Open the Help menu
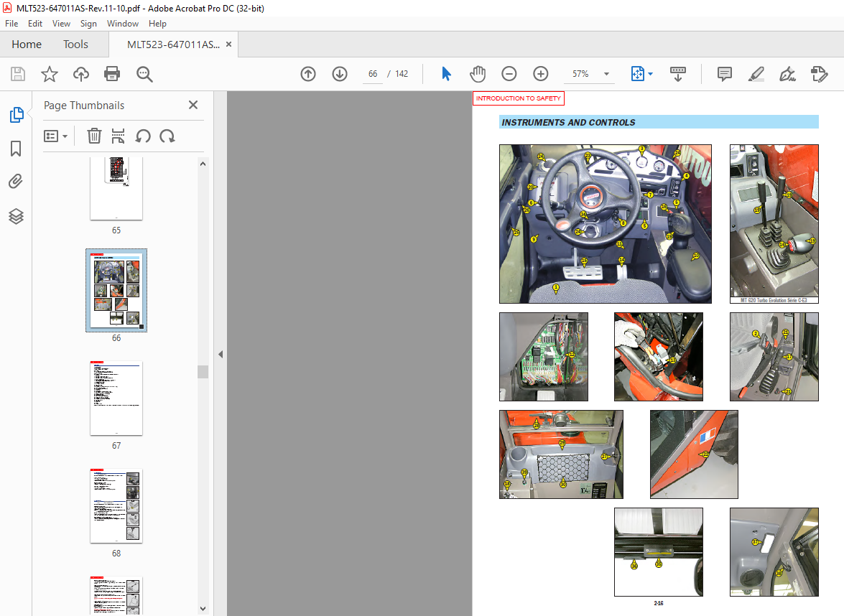This screenshot has width=844, height=616. [x=157, y=24]
